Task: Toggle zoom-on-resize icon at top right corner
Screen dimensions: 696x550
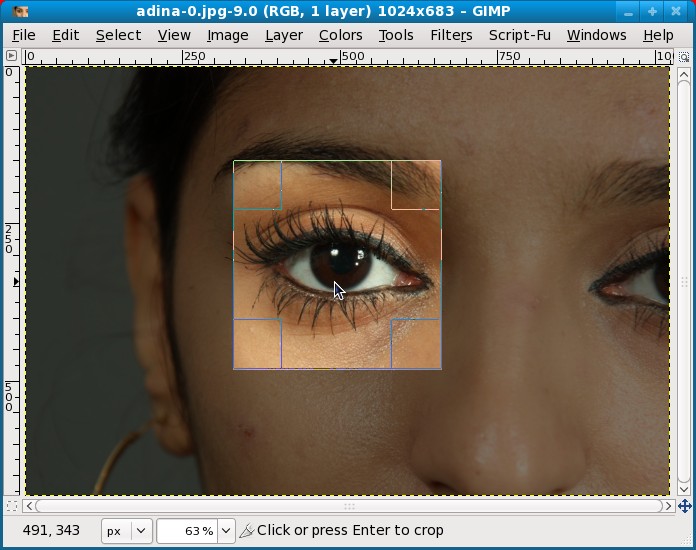Action: pyautogui.click(x=684, y=57)
